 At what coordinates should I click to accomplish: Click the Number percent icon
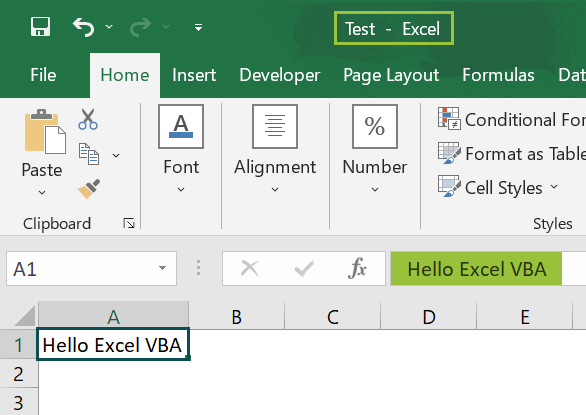375,126
